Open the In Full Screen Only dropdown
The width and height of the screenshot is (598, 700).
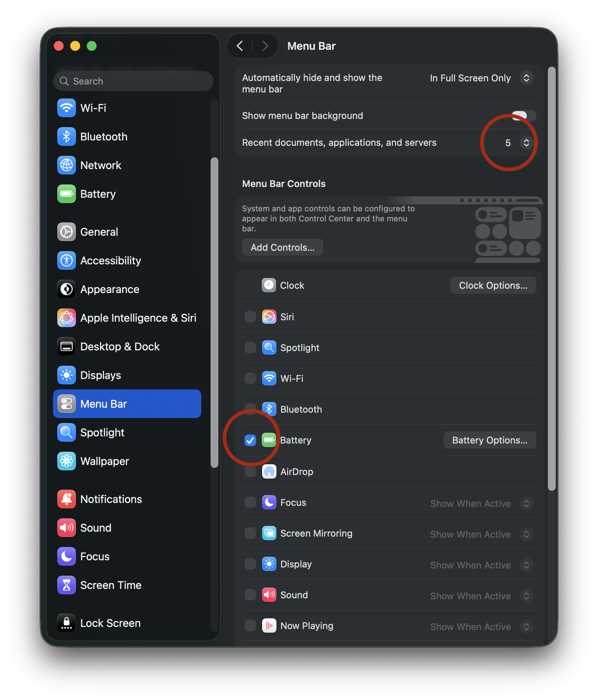tap(482, 78)
